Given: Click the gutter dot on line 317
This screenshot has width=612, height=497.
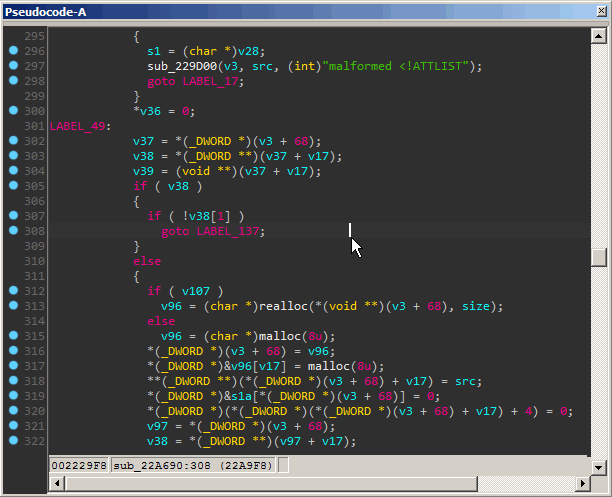Looking at the screenshot, I should click(13, 365).
